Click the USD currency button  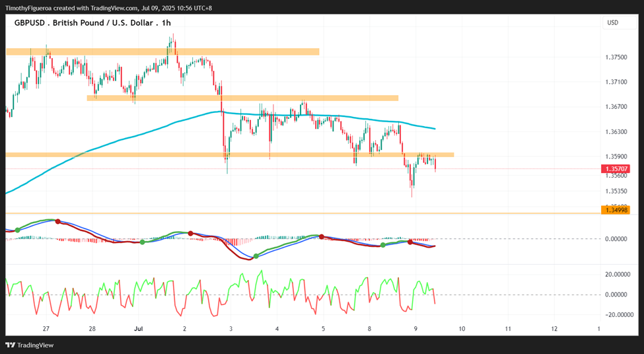pos(619,23)
